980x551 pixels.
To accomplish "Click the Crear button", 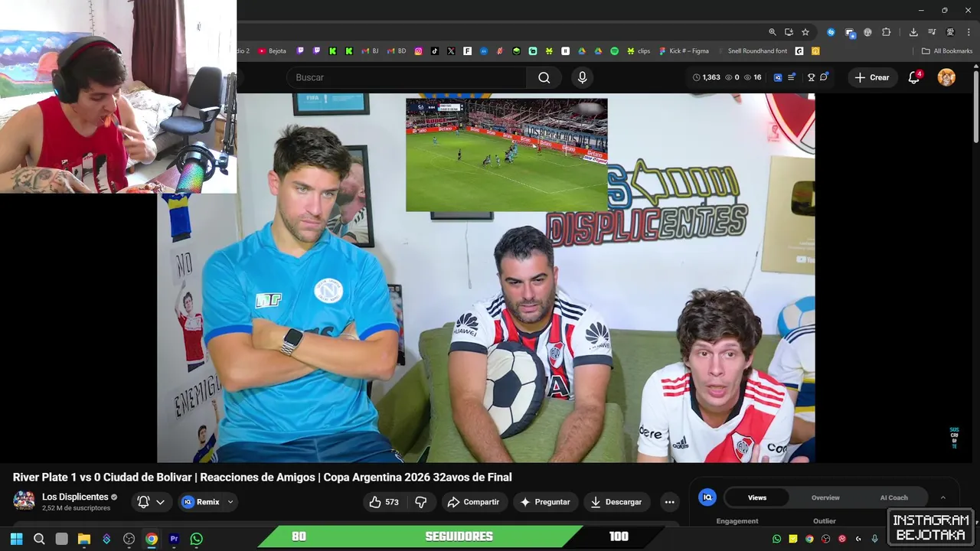I will coord(872,77).
